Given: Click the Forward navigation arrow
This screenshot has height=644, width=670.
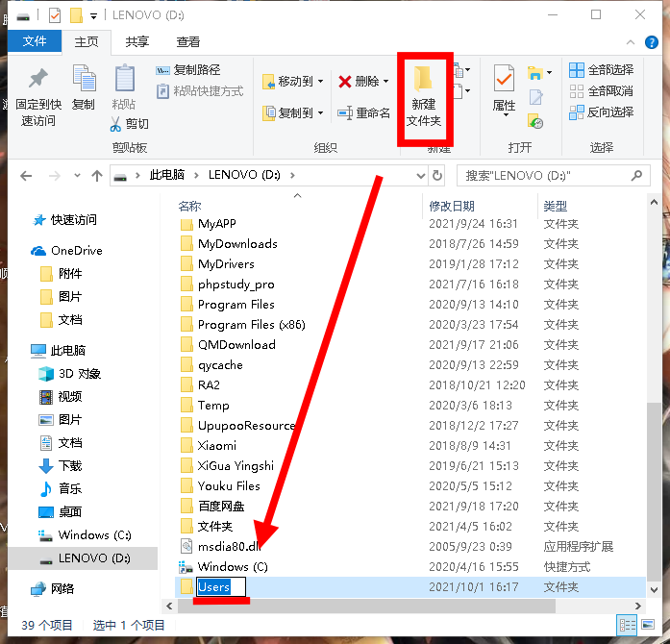Looking at the screenshot, I should 54,176.
